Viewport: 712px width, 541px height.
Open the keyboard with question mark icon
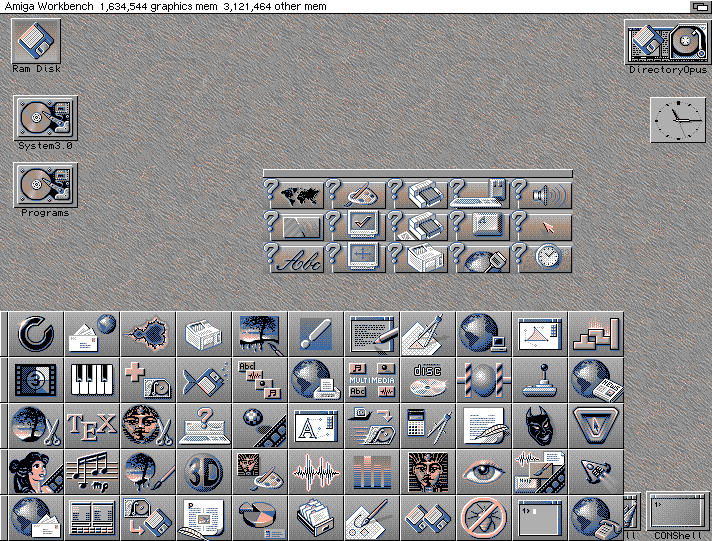[x=204, y=426]
